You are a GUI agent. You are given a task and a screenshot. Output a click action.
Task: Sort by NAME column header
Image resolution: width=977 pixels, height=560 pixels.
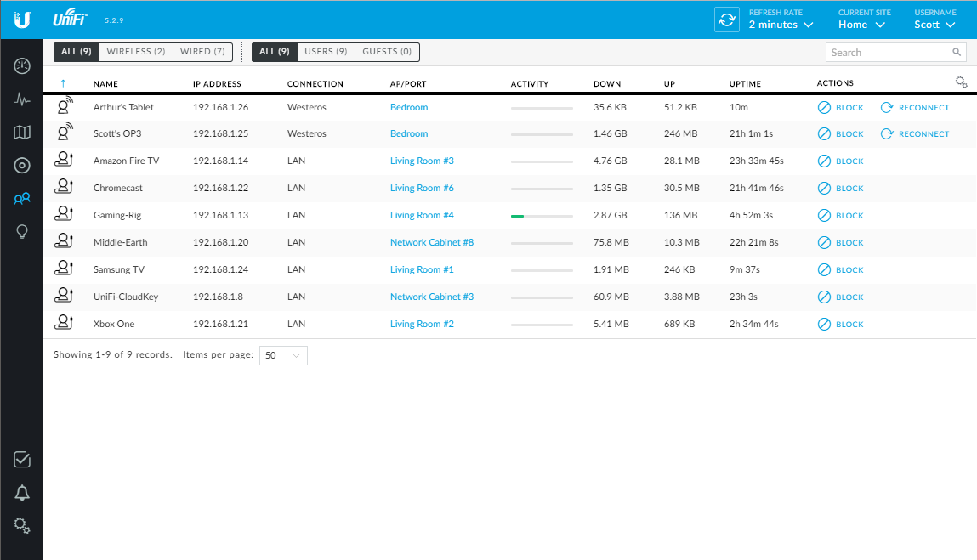[x=105, y=83]
